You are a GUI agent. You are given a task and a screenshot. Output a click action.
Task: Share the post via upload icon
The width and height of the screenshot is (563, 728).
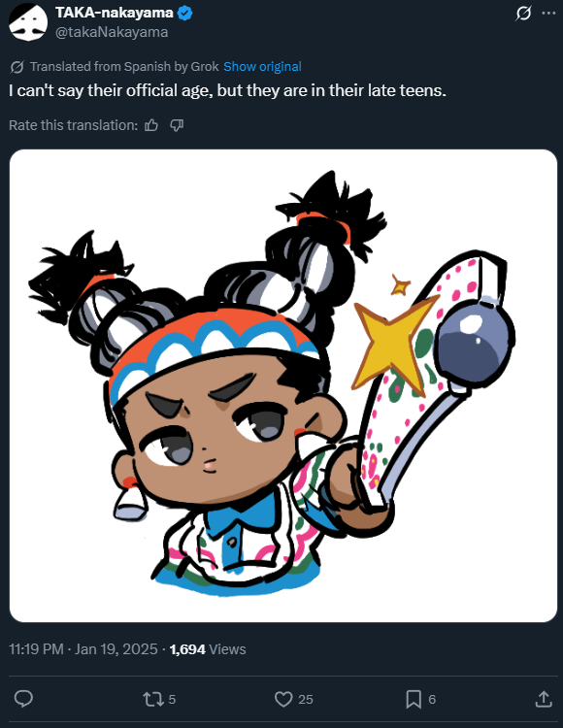pyautogui.click(x=544, y=699)
